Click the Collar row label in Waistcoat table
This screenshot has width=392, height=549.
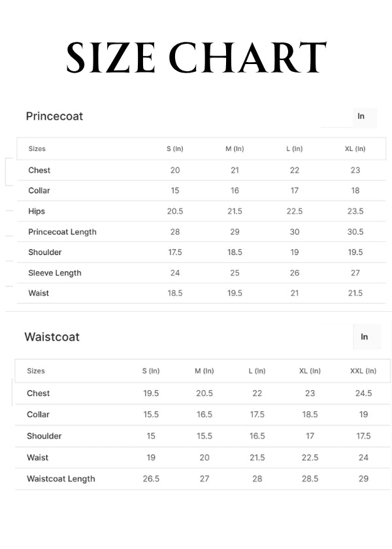38,414
